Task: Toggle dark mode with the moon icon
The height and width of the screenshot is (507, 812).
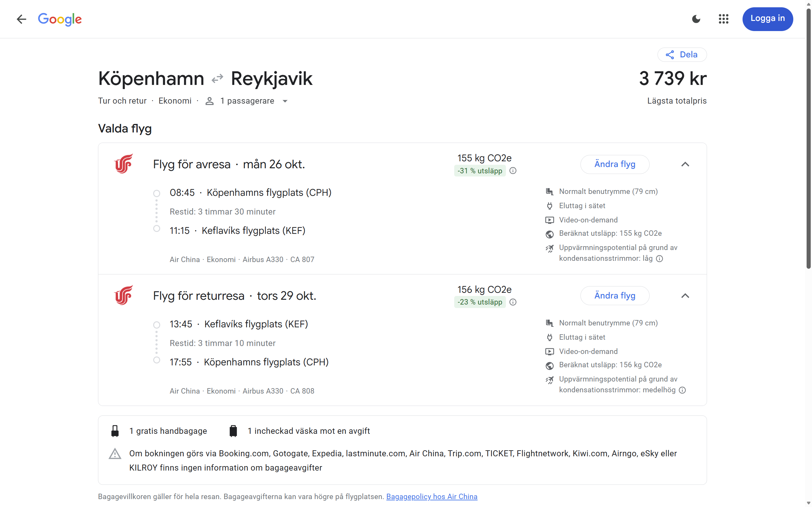Action: pos(696,19)
